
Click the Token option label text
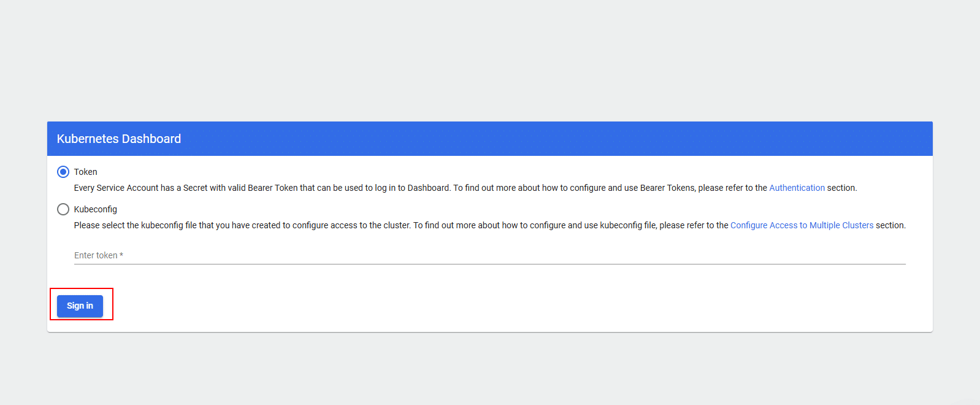pos(85,172)
